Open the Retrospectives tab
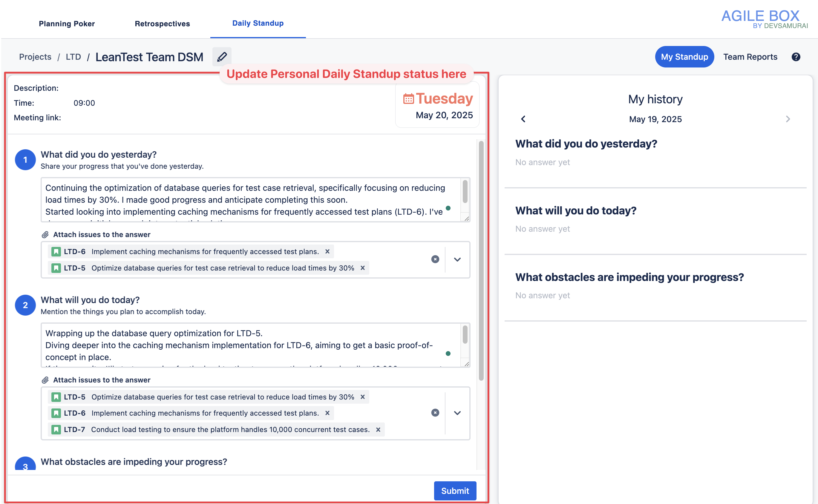The image size is (818, 504). [x=162, y=24]
